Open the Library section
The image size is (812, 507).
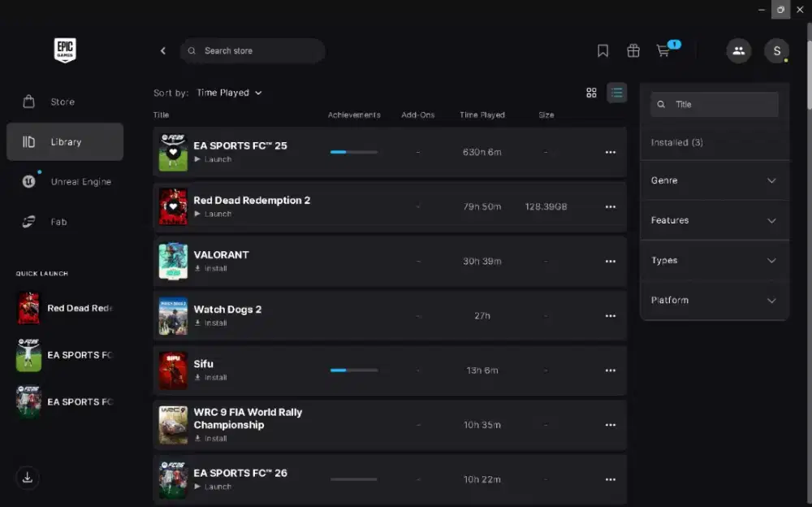[65, 141]
